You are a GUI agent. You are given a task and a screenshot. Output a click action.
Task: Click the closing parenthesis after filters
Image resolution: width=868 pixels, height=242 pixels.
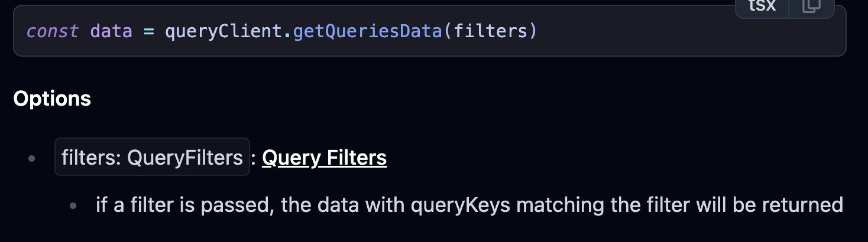533,31
